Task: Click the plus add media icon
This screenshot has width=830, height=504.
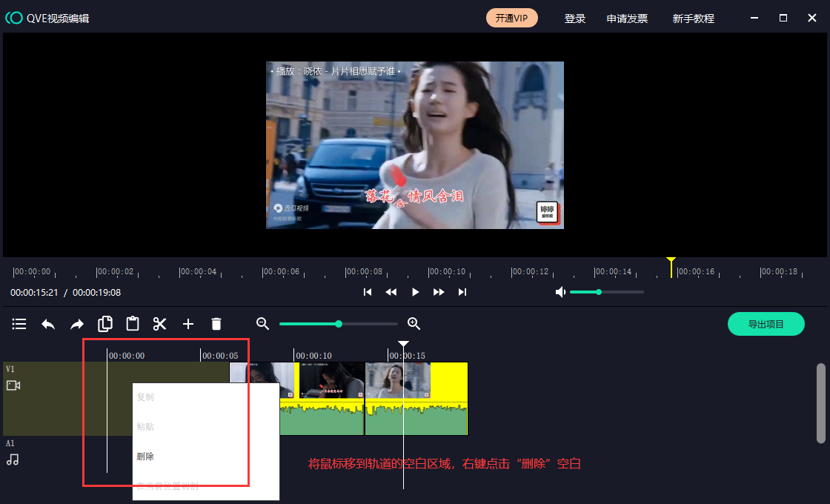Action: tap(188, 324)
